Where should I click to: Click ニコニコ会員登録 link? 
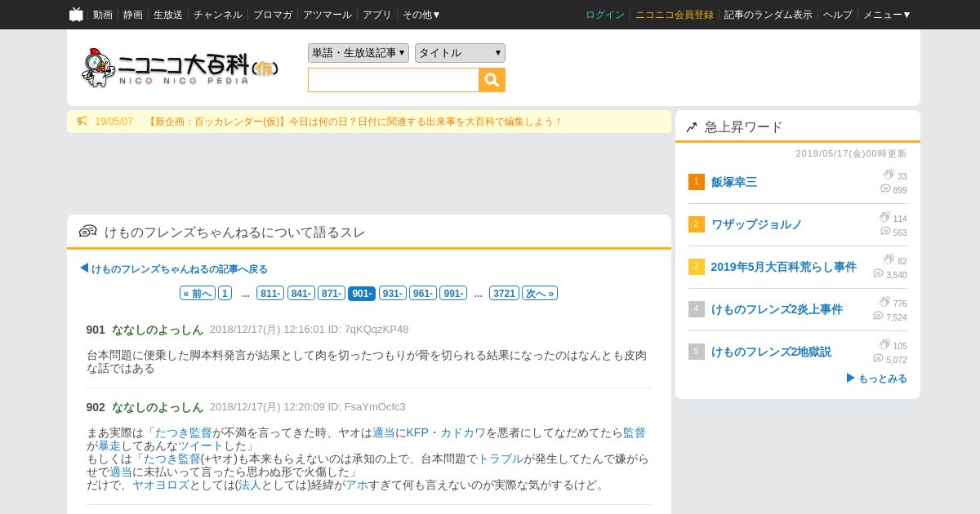[675, 15]
